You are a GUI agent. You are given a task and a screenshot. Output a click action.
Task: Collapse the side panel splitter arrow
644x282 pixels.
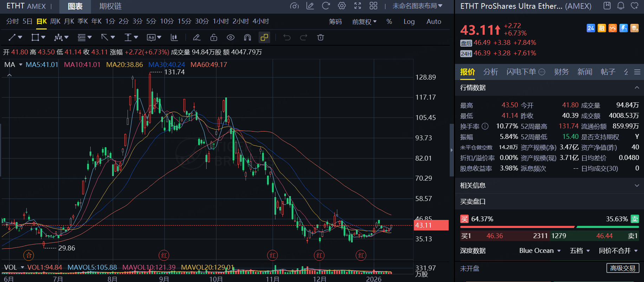pos(452,150)
